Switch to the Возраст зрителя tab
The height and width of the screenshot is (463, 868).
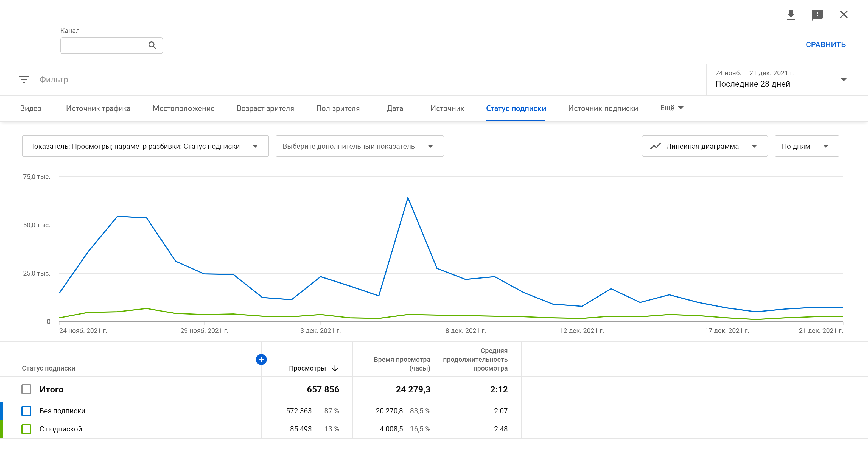265,108
